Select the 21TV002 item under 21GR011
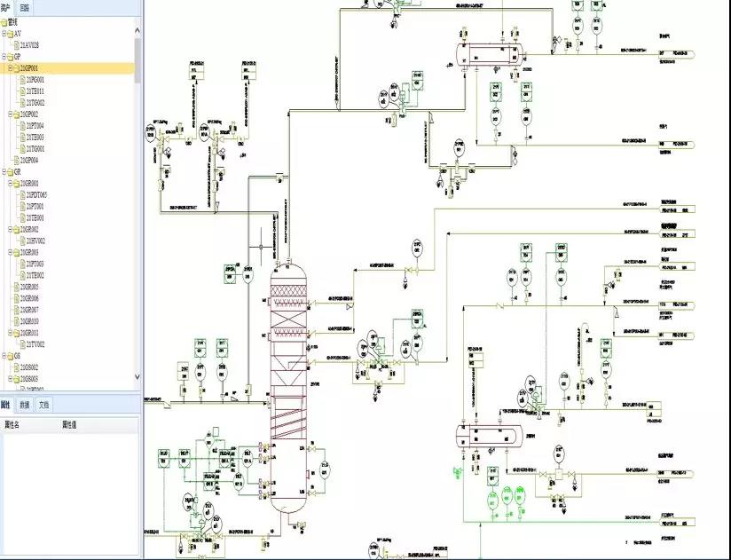Screen dimensions: 731x560 35,343
